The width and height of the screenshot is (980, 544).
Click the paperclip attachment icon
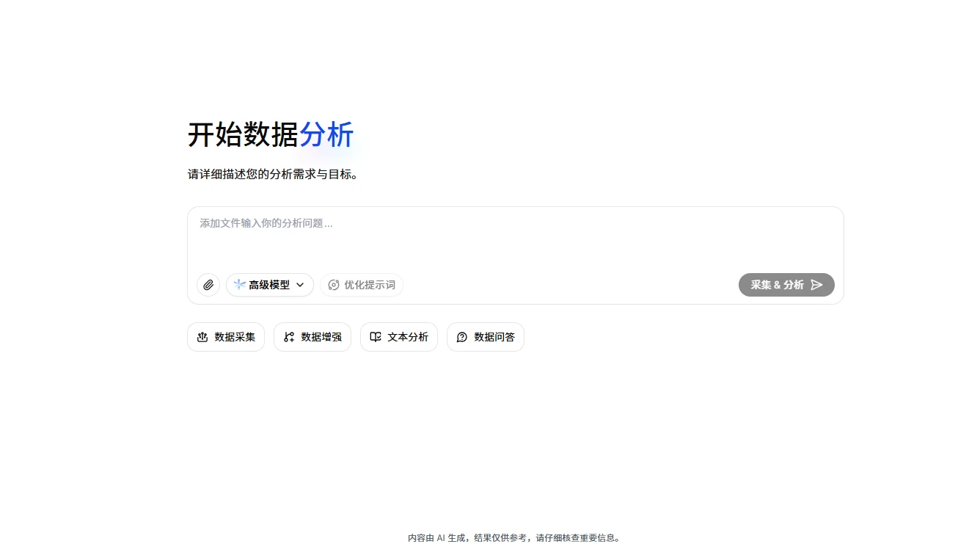point(208,285)
